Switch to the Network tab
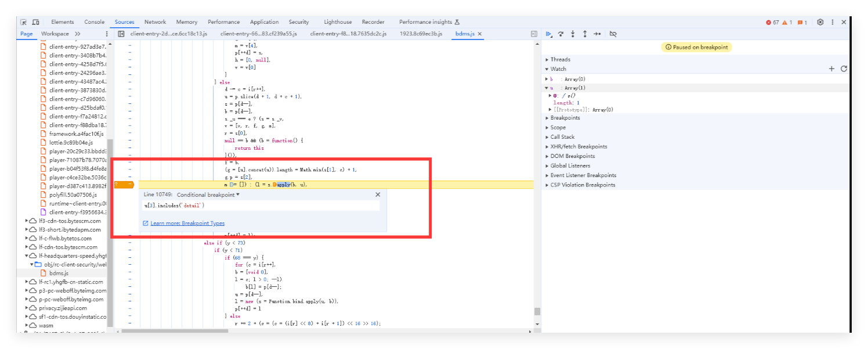The image size is (868, 349). (155, 22)
